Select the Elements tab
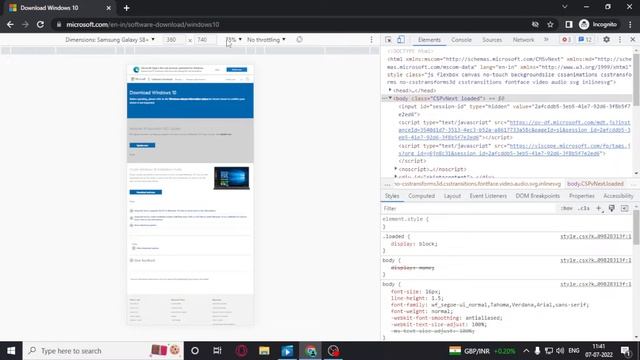The image size is (640, 360). [x=429, y=40]
